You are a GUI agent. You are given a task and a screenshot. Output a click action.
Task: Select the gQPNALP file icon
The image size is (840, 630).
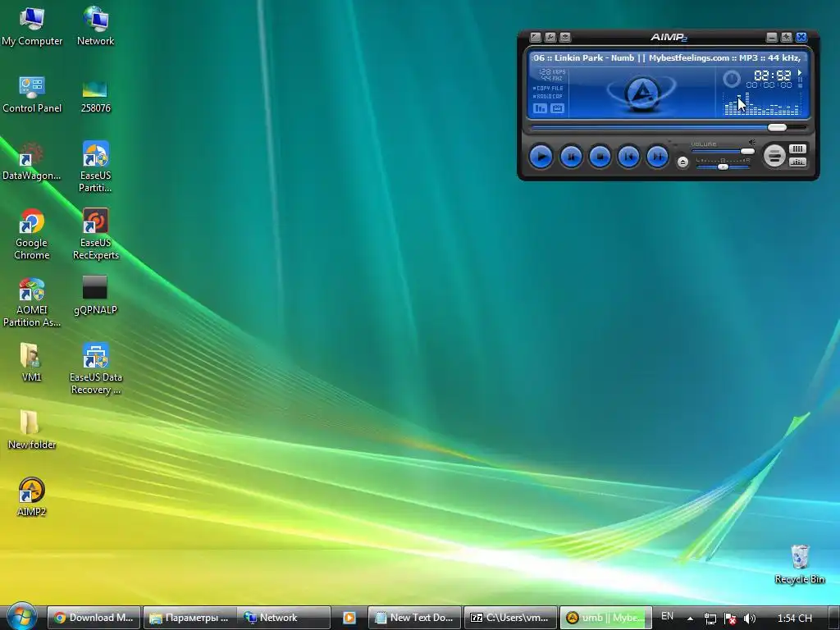point(95,295)
